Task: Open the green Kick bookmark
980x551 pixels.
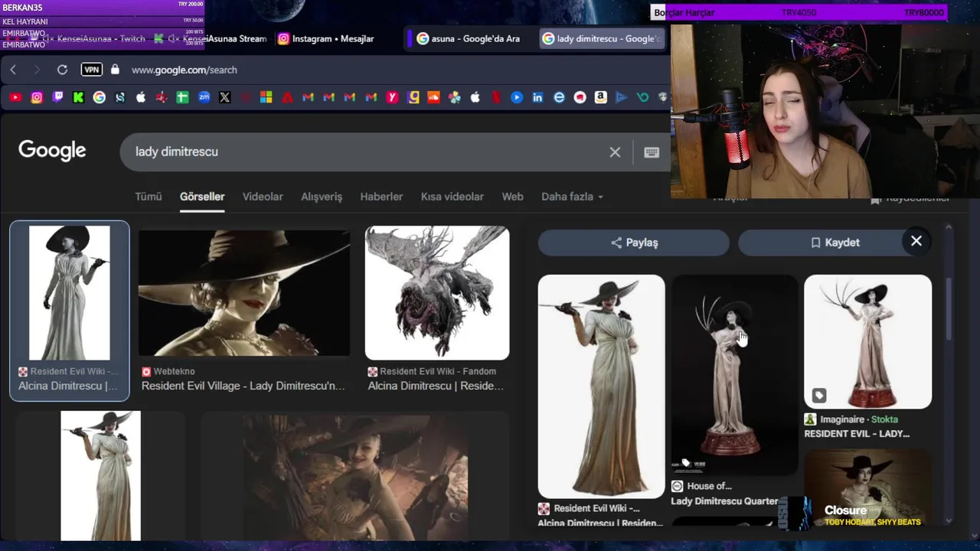Action: (x=78, y=97)
